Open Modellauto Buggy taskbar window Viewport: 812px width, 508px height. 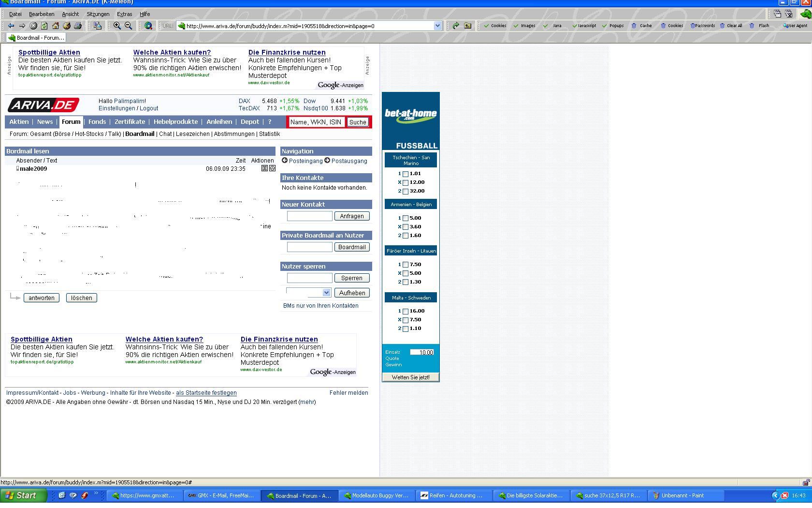377,495
